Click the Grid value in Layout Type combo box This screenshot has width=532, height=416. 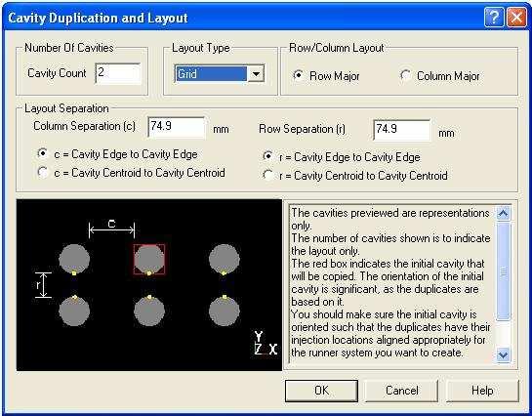211,73
